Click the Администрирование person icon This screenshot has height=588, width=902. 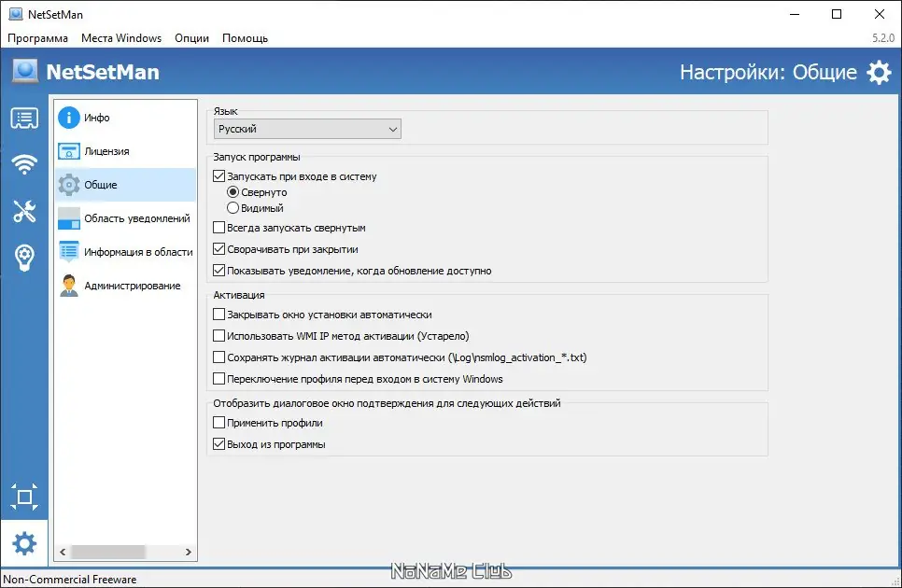[x=69, y=286]
